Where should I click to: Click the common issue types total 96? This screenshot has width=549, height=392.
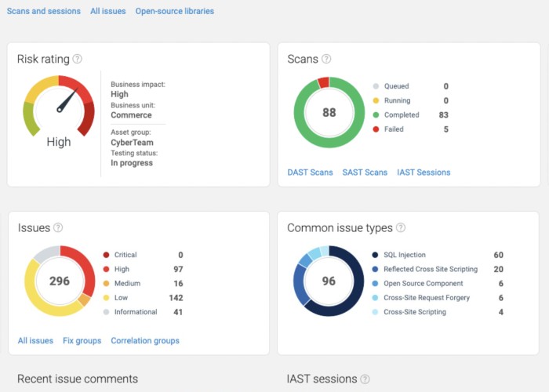click(x=329, y=281)
